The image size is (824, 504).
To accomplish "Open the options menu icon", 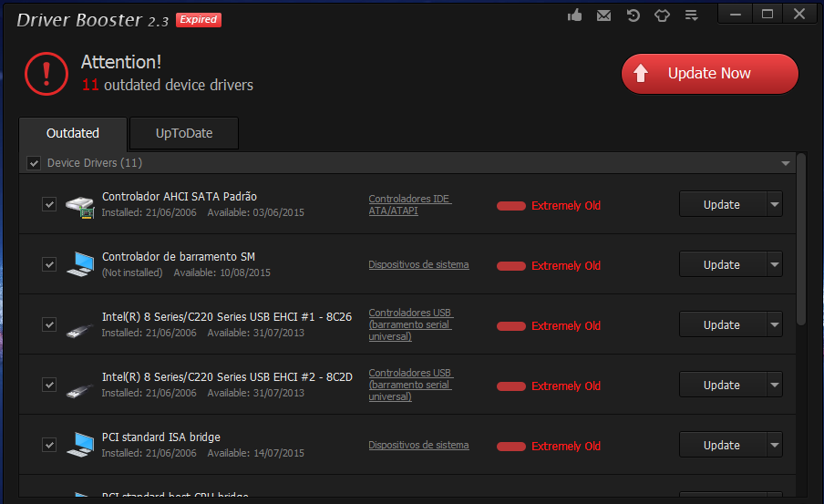I will pyautogui.click(x=692, y=15).
